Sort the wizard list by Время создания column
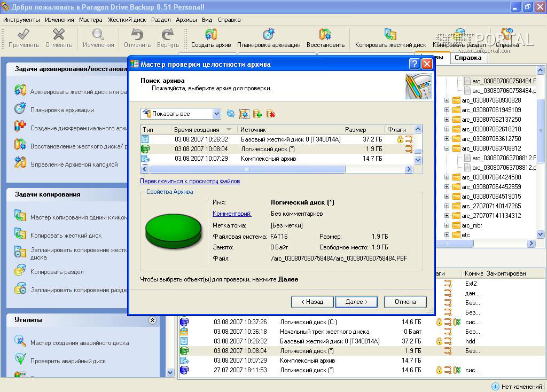Viewport: 547px width, 392px height. coord(204,129)
